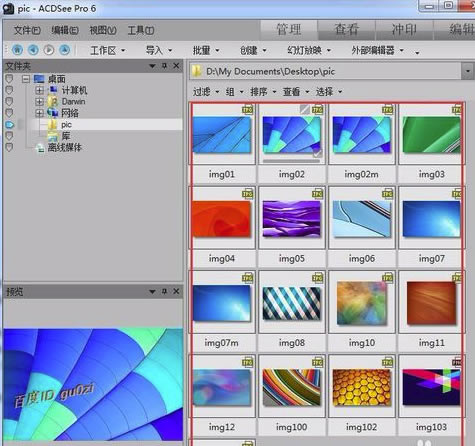
Task: Toggle the checkmark tag on img02 thumbnail
Action: (318, 153)
